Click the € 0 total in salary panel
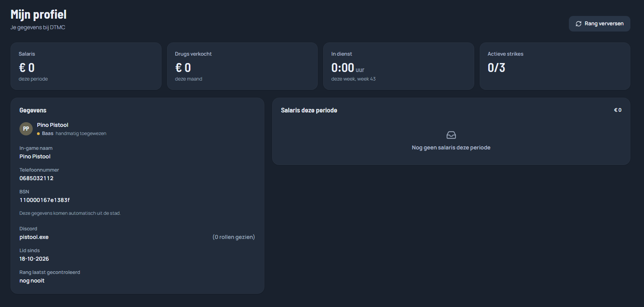The width and height of the screenshot is (644, 307). click(x=618, y=110)
